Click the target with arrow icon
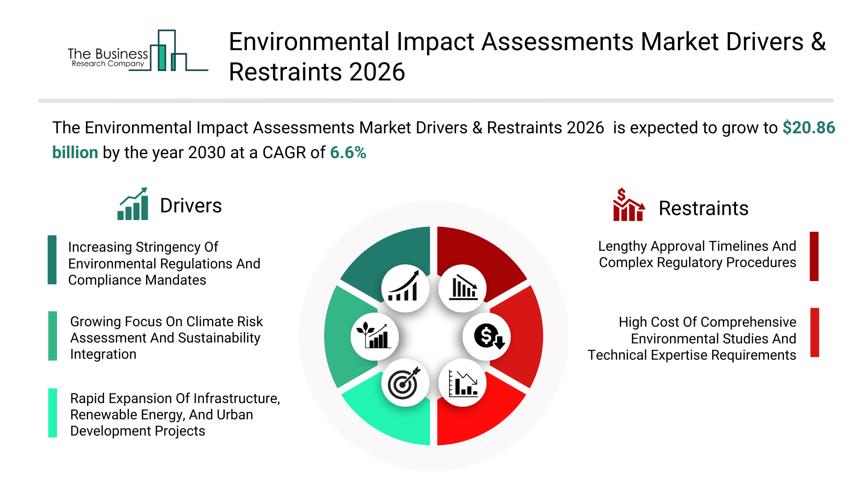Screen dimensions: 868x488 click(405, 383)
